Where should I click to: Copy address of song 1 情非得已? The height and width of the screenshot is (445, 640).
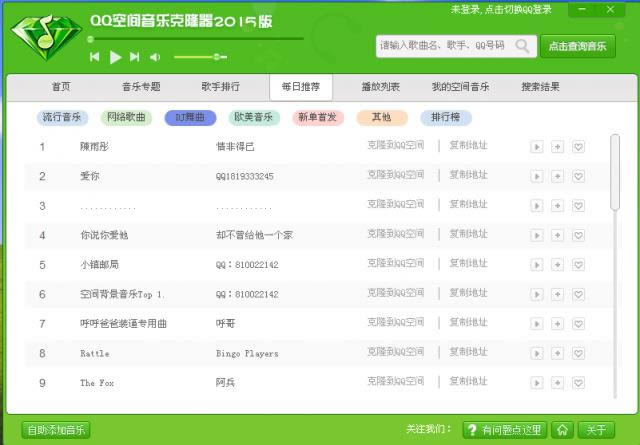[469, 145]
